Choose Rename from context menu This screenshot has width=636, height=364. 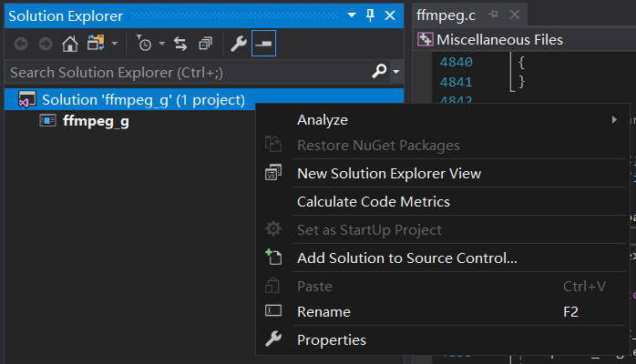click(x=442, y=312)
